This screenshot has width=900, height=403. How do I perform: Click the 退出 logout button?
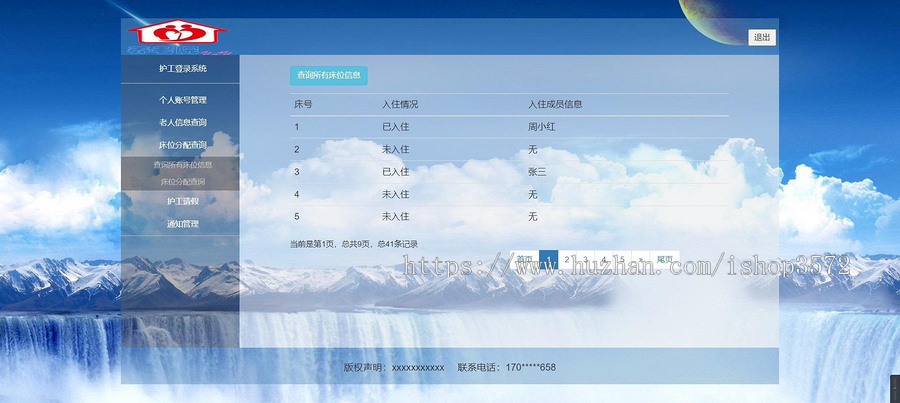coord(762,37)
